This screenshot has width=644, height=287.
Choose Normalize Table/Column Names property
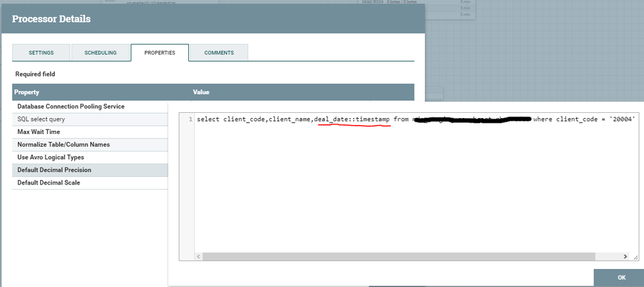[90, 144]
